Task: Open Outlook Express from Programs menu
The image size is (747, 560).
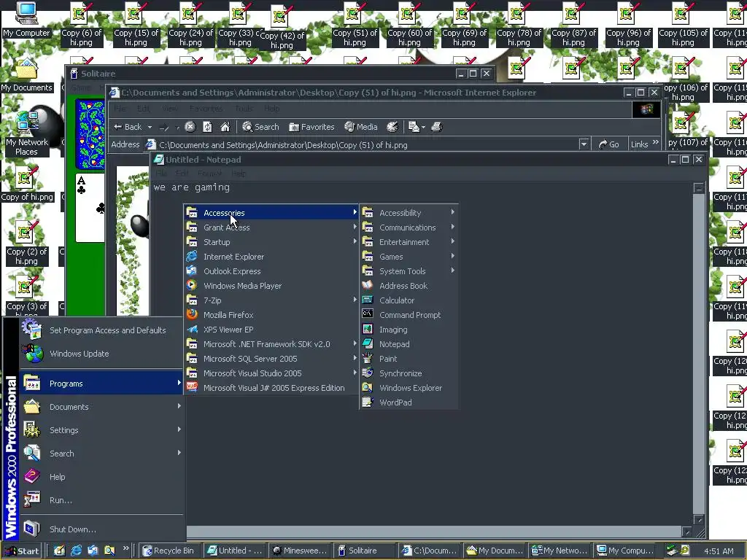Action: coord(271,271)
